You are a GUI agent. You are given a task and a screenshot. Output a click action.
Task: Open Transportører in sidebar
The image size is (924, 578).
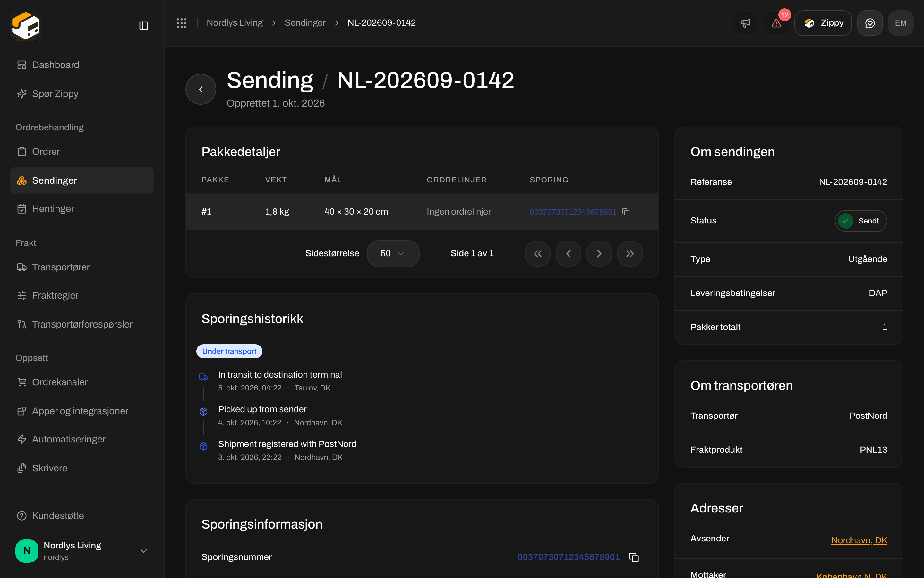(x=82, y=267)
